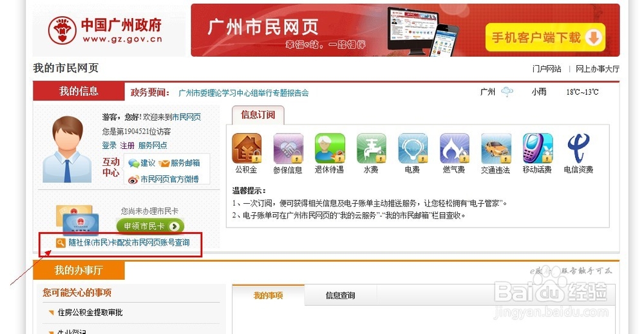Screen dimensions: 644x334
Task: Click the 互动中心 label
Action: tap(111, 167)
